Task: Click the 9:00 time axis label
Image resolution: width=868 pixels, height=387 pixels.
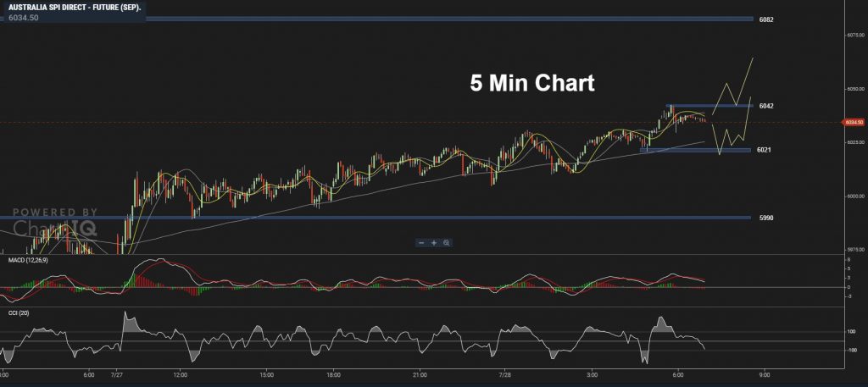Action: point(765,373)
